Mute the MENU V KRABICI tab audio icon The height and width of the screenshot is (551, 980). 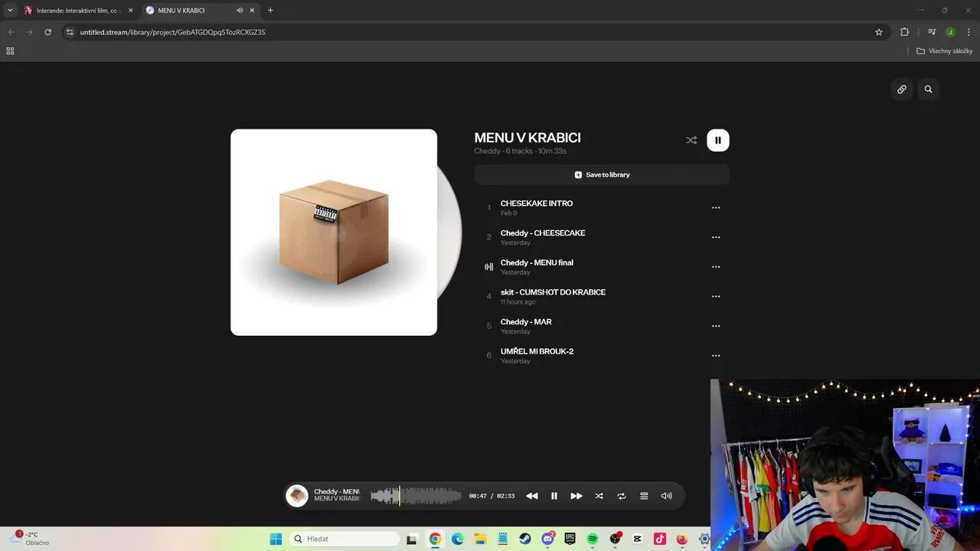coord(240,11)
